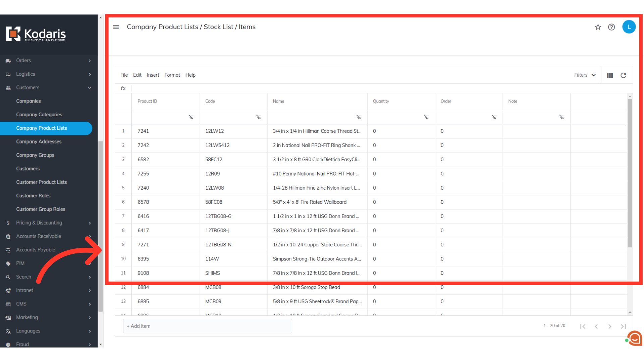Image resolution: width=644 pixels, height=362 pixels.
Task: Open Company Addresses in the sidebar
Action: [39, 141]
